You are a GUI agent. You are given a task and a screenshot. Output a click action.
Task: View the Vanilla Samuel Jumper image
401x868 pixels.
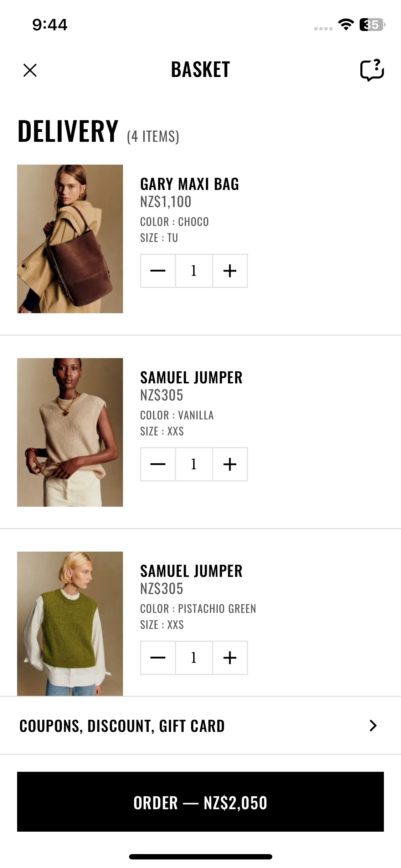pyautogui.click(x=70, y=432)
